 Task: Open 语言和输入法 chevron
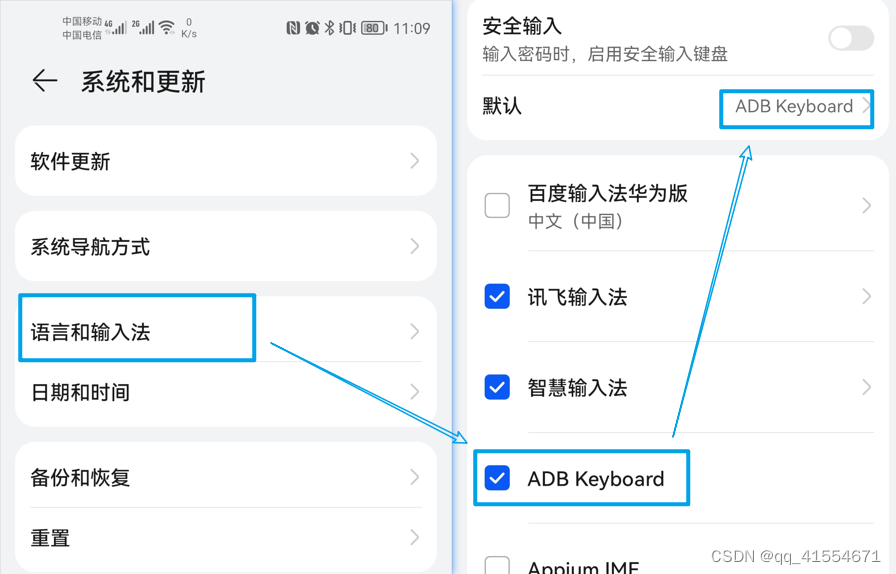[x=415, y=331]
